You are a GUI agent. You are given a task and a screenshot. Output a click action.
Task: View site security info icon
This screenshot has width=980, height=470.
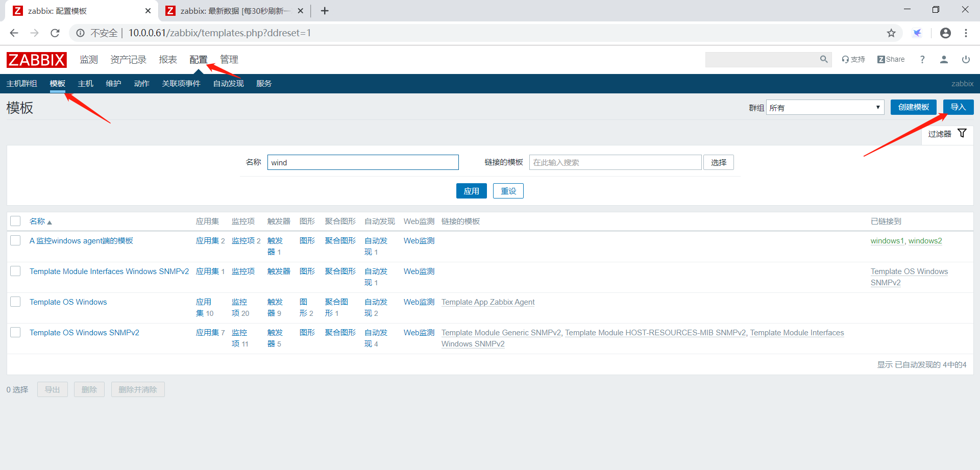[80, 33]
